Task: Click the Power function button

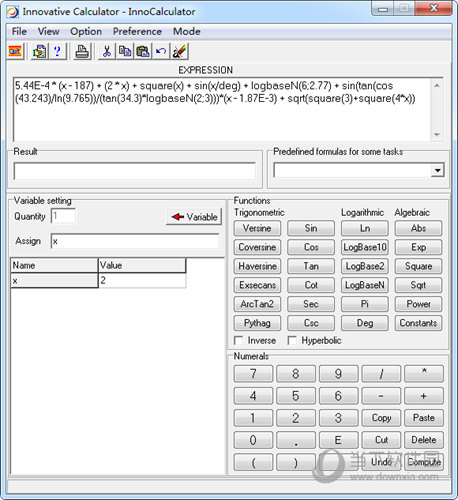Action: (419, 304)
